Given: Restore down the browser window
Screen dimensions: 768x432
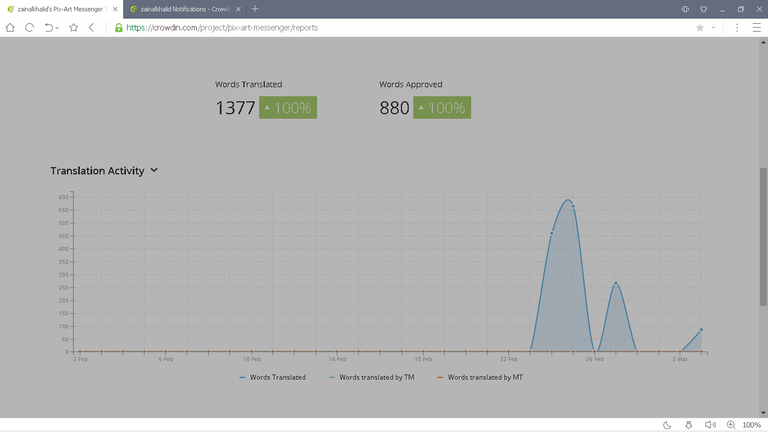Looking at the screenshot, I should (741, 9).
